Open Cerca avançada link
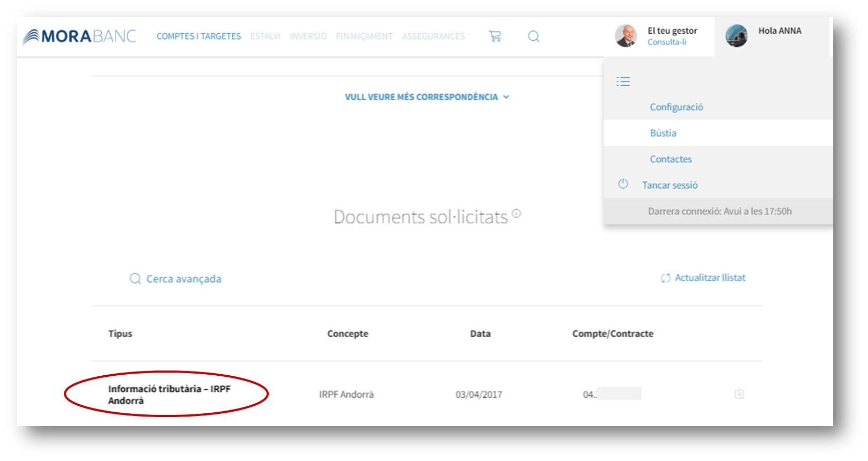The width and height of the screenshot is (868, 461). [184, 279]
